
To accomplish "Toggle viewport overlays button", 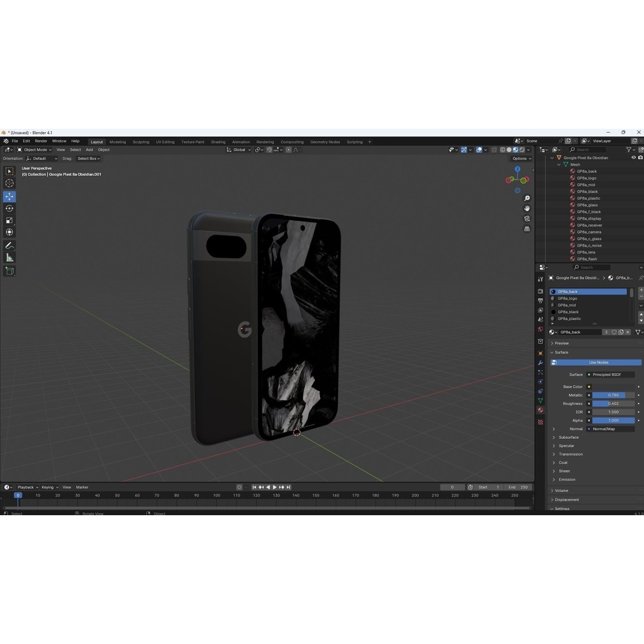I will click(479, 150).
